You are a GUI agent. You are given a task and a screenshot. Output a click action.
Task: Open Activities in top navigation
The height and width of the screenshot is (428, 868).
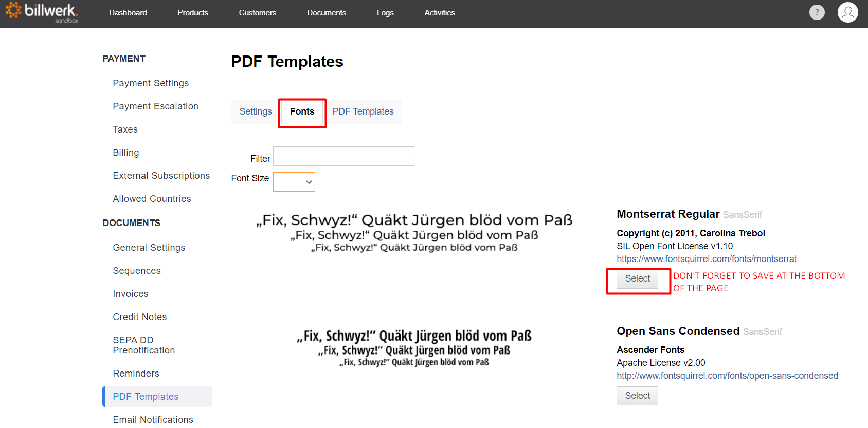(x=440, y=13)
